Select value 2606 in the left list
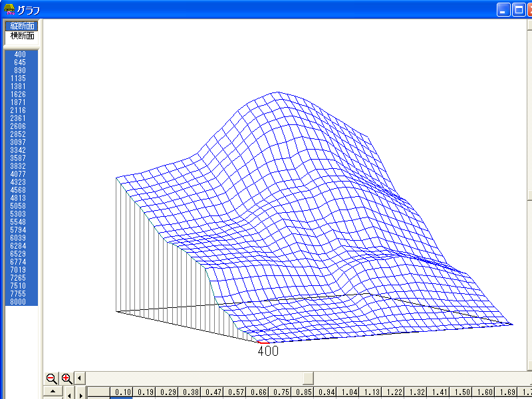The width and height of the screenshot is (532, 399). click(x=21, y=126)
